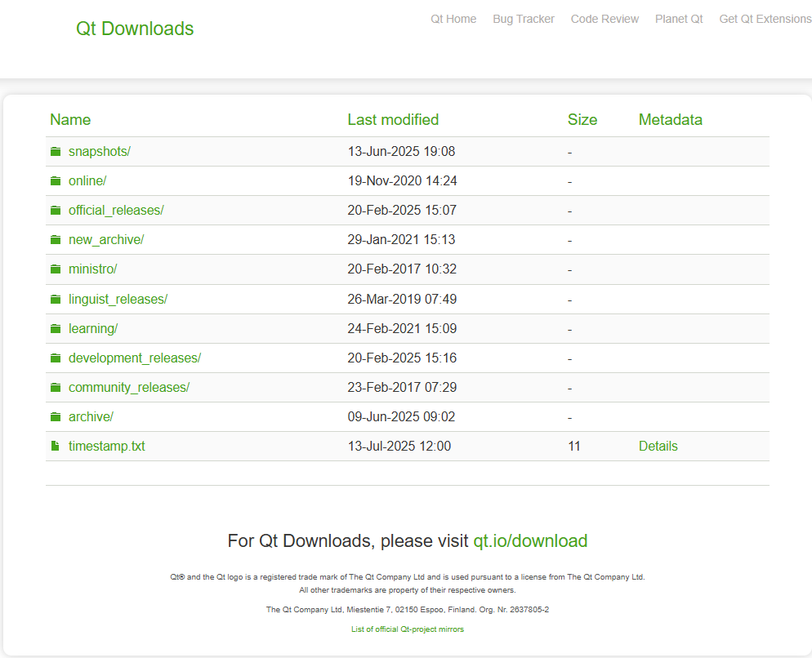Click the folder icon beside development_releases/
The image size is (812, 658).
[56, 358]
